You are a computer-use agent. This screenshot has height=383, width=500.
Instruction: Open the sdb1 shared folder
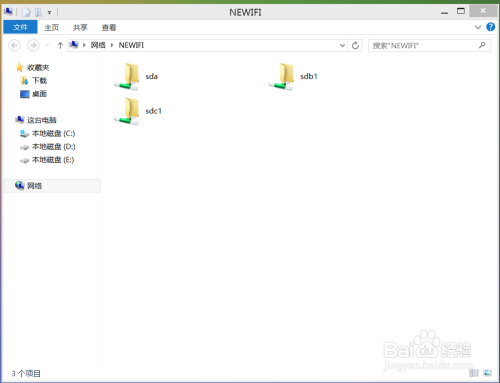[x=293, y=77]
